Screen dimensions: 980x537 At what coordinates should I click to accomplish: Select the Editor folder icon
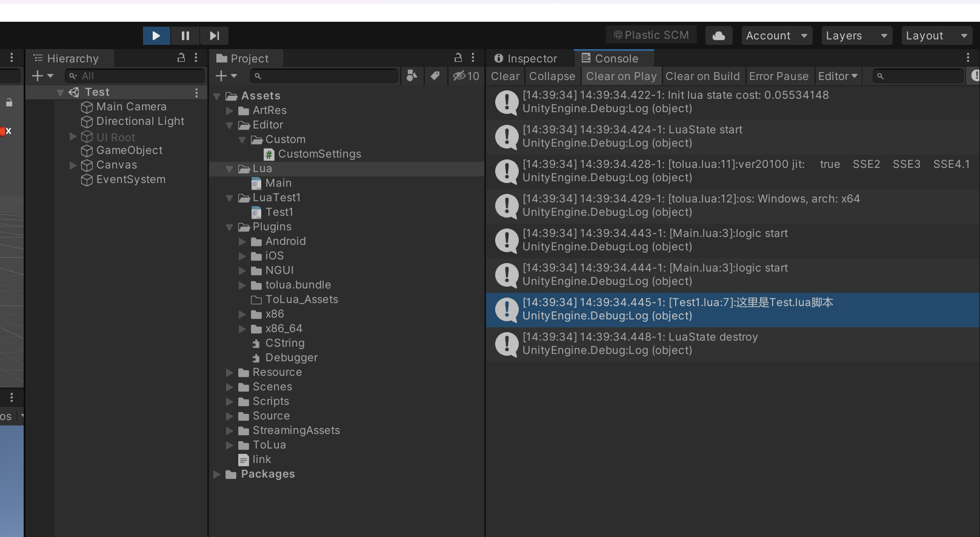[244, 125]
